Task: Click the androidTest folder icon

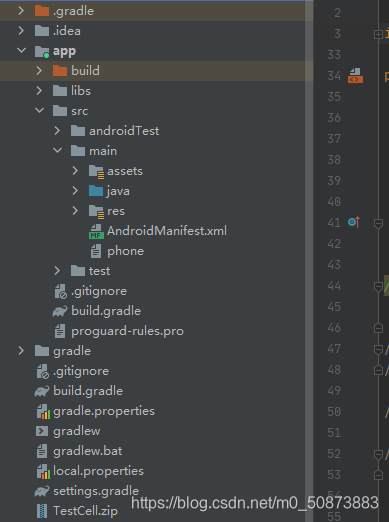Action: tap(78, 131)
